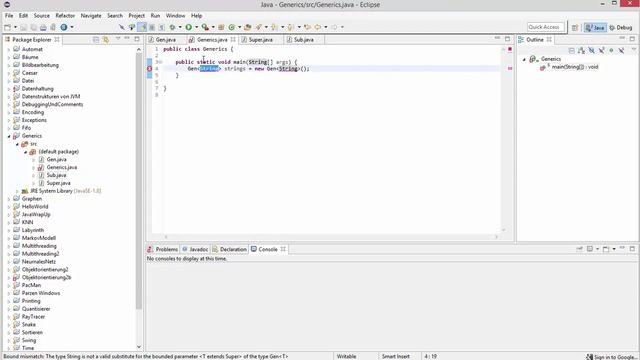Click the New Java Class green icon
Screen dimensions: 640x360
click(232, 27)
